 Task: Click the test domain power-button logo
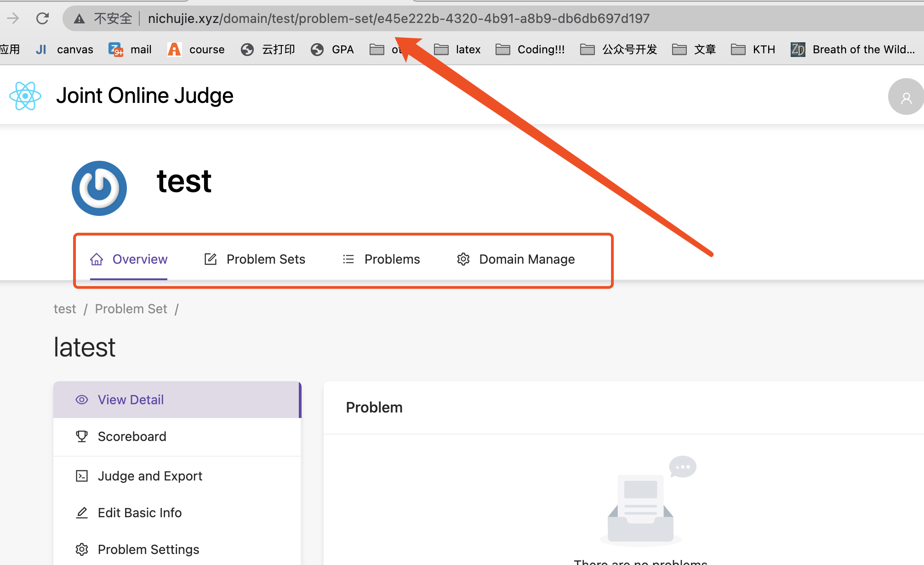click(99, 188)
